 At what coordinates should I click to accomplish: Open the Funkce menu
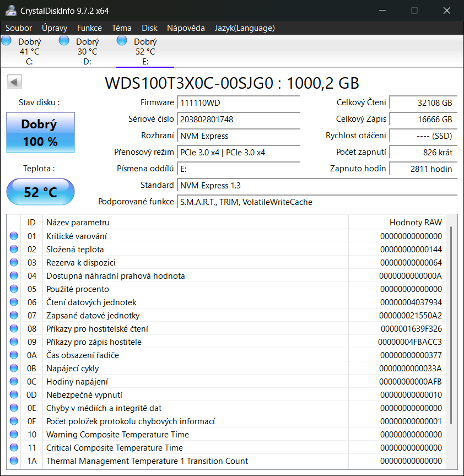tap(89, 28)
